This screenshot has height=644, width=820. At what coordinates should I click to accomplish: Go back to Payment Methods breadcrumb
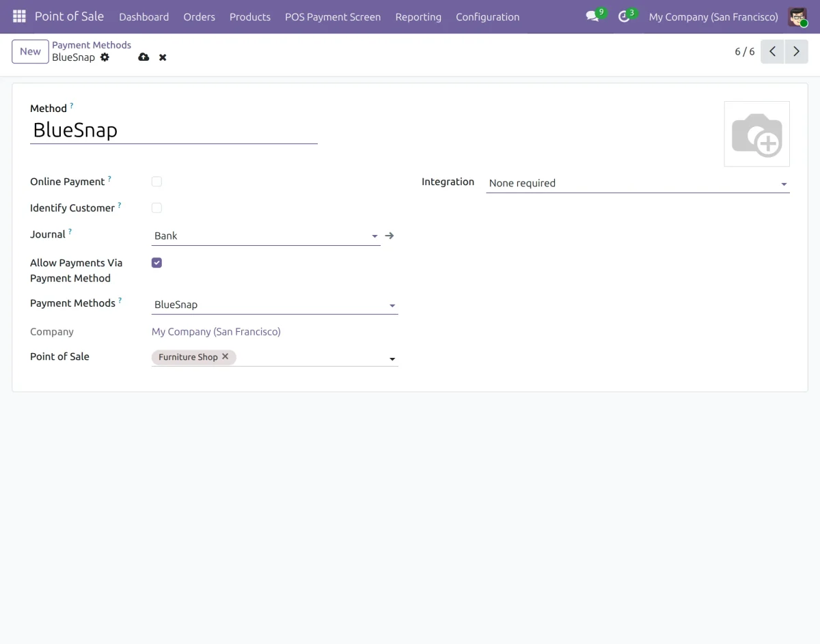click(x=92, y=45)
